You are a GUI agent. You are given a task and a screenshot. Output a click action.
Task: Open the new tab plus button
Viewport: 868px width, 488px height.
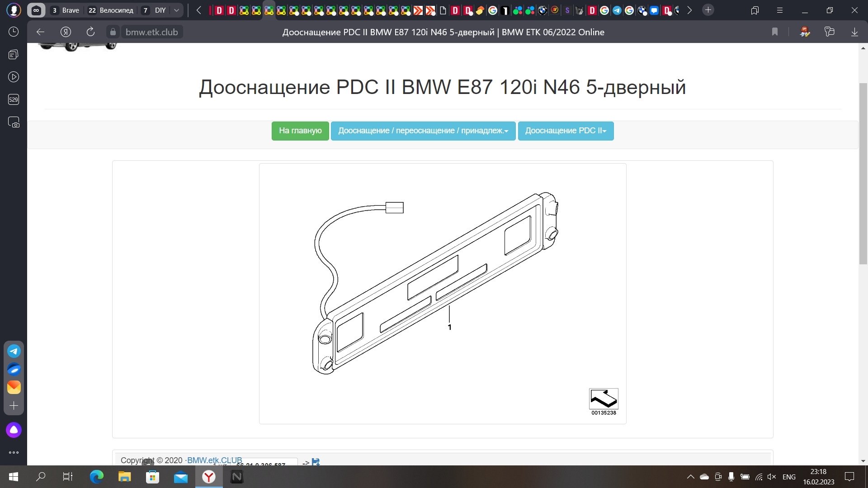(708, 10)
